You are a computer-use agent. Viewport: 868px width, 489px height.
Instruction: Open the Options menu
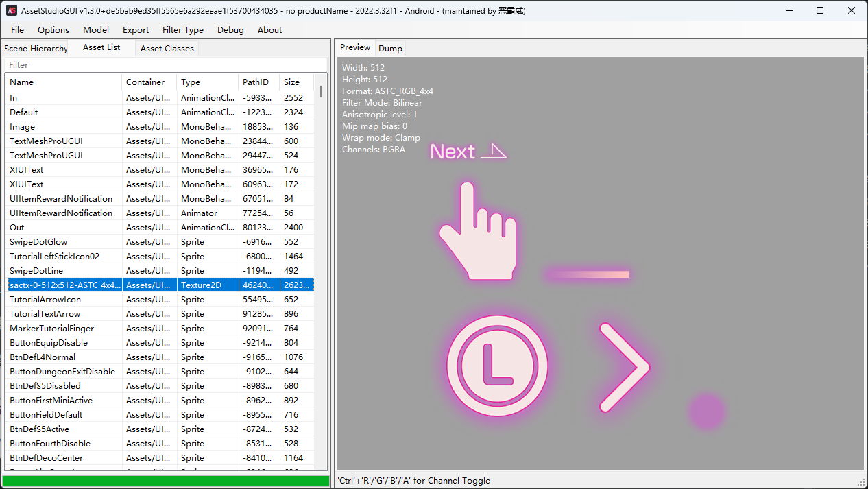tap(53, 30)
